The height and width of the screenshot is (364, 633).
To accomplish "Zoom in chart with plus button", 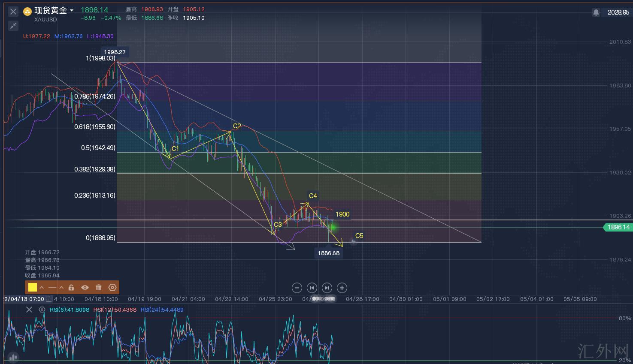I will [x=342, y=288].
